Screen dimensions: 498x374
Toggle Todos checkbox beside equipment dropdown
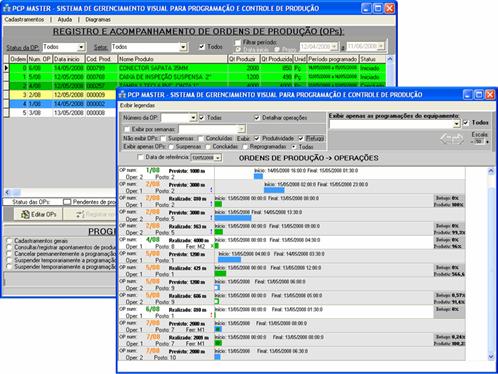pos(466,123)
